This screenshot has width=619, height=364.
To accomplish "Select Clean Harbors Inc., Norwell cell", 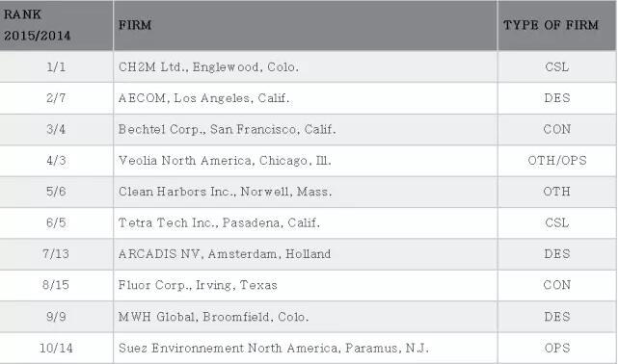I will pyautogui.click(x=305, y=192).
